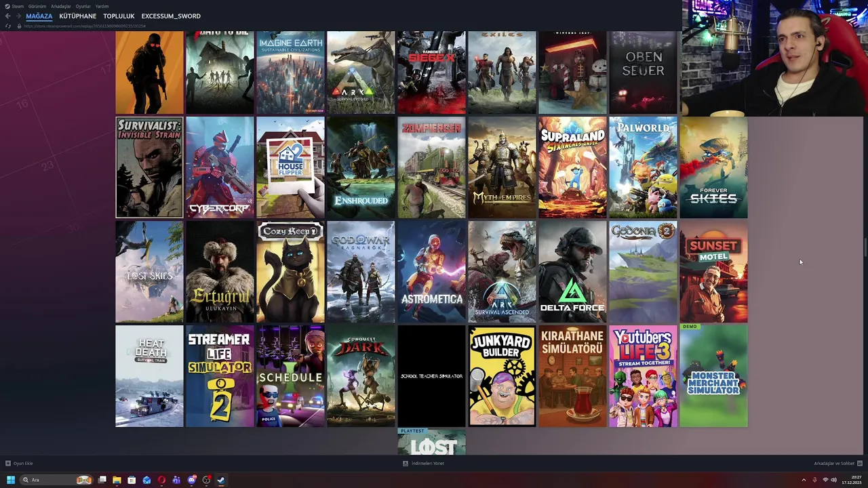Click the Oyun Ekle button label
Viewport: 868px width, 488px height.
pyautogui.click(x=23, y=464)
